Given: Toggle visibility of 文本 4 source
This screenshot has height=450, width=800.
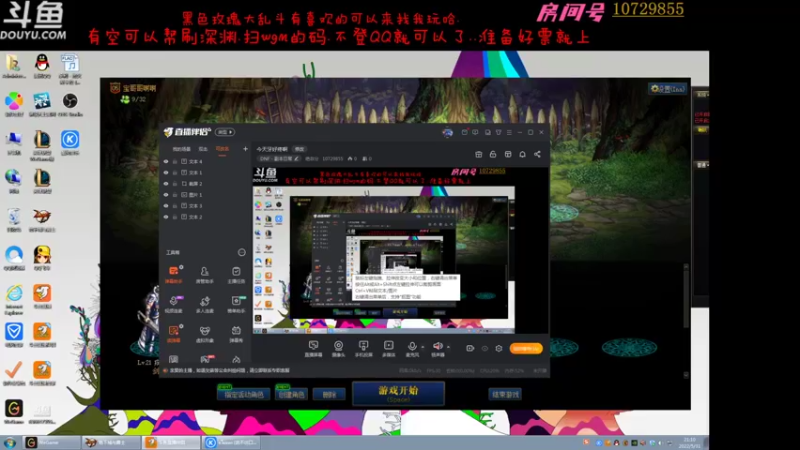Looking at the screenshot, I should (x=166, y=161).
